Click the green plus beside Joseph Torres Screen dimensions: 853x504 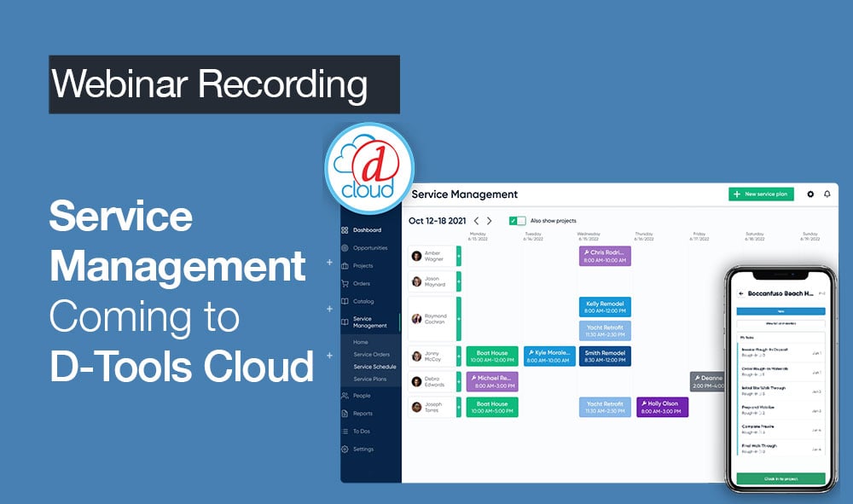tap(459, 408)
